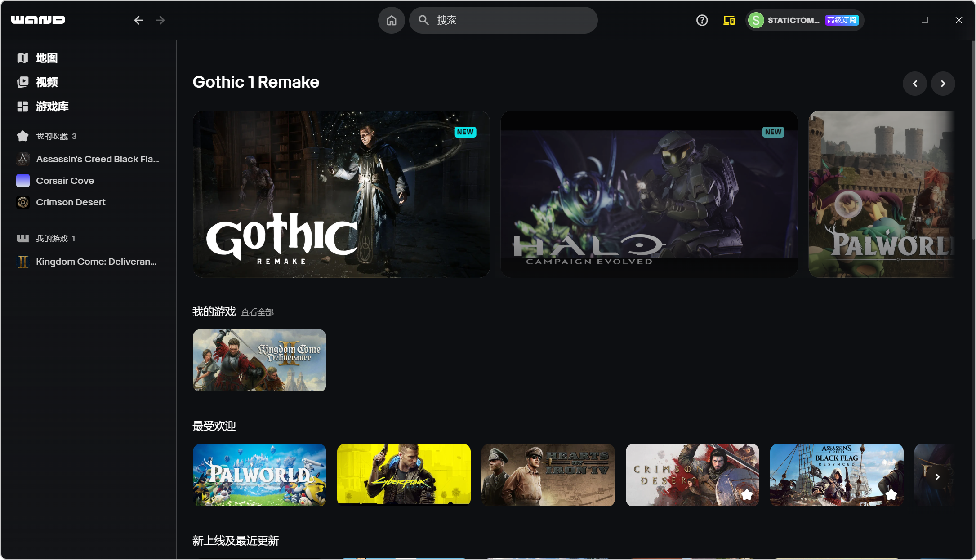Click the game library grid icon
The width and height of the screenshot is (976, 560).
point(23,107)
